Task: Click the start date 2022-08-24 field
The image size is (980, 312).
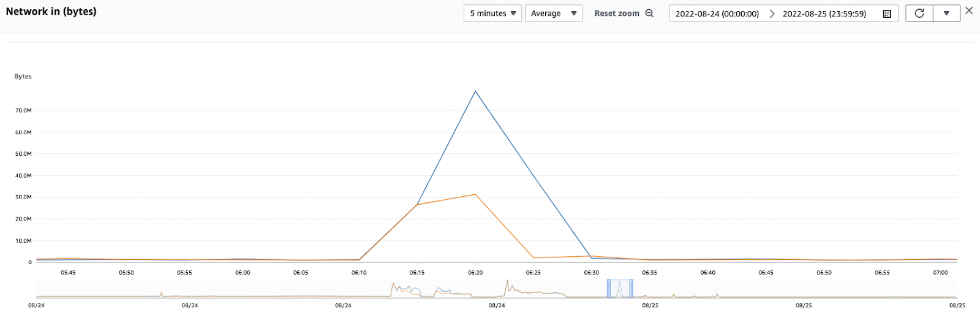Action: [x=717, y=13]
